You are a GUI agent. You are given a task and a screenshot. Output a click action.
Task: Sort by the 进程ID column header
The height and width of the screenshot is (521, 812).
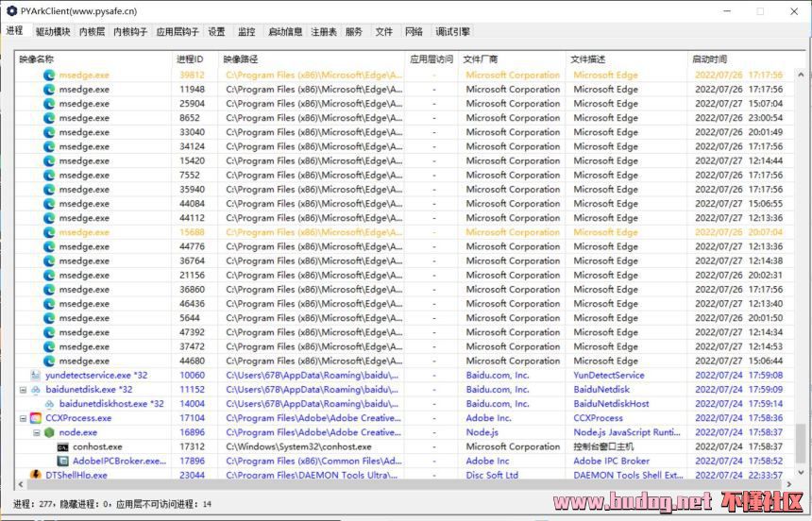pyautogui.click(x=195, y=59)
